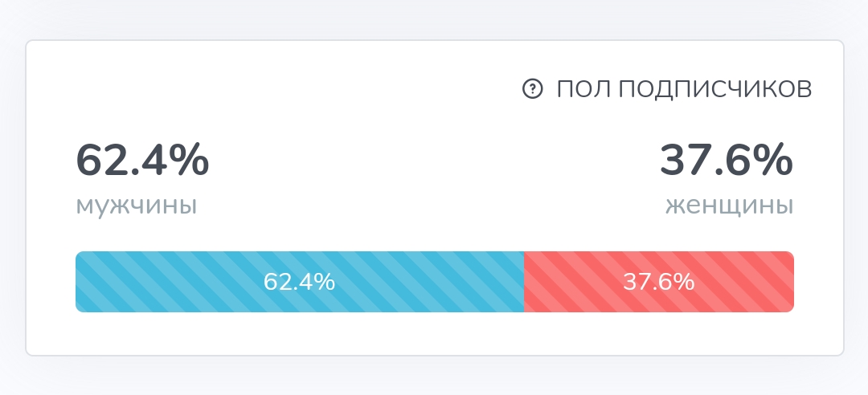Click the percent sign of large 37.6%

click(x=775, y=161)
